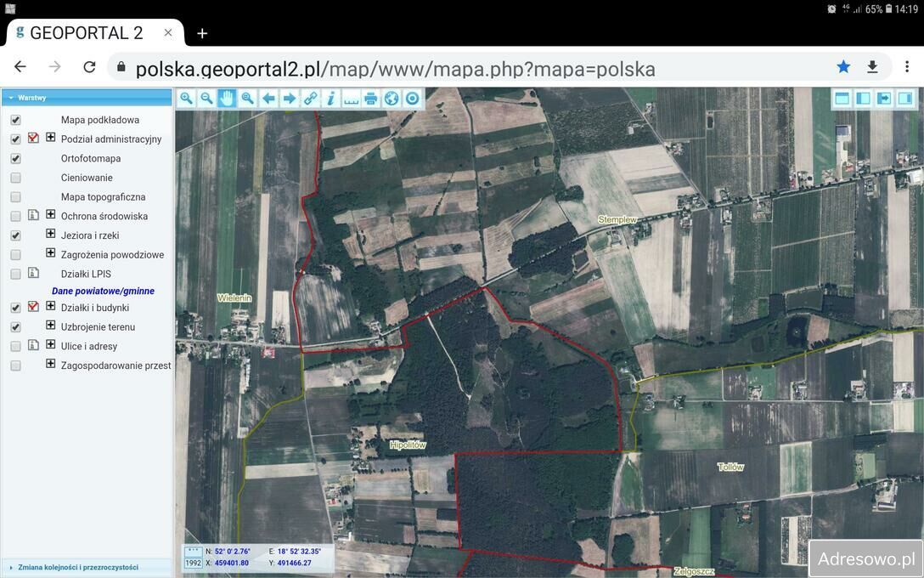The height and width of the screenshot is (578, 924).
Task: Select the distance measurement ruler tool
Action: click(351, 98)
